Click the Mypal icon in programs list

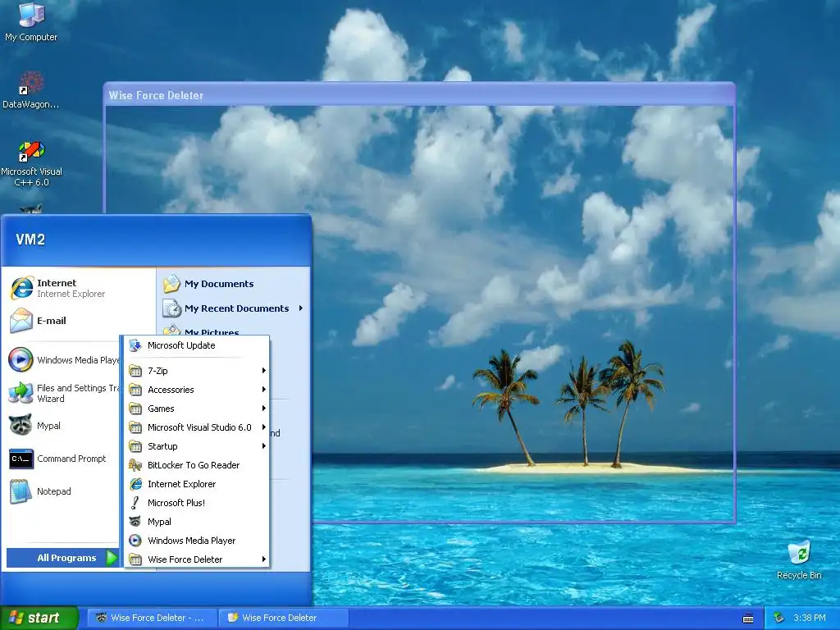tap(136, 521)
